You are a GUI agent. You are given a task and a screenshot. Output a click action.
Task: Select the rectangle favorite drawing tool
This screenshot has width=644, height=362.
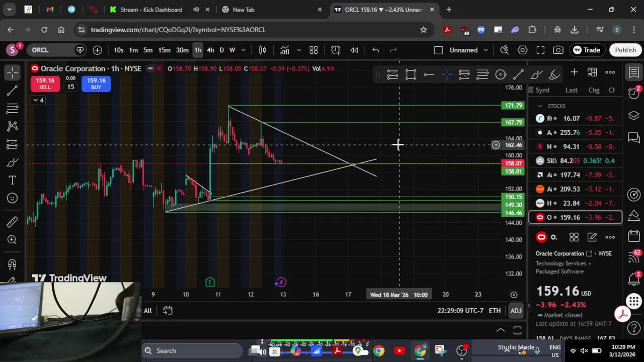(411, 74)
